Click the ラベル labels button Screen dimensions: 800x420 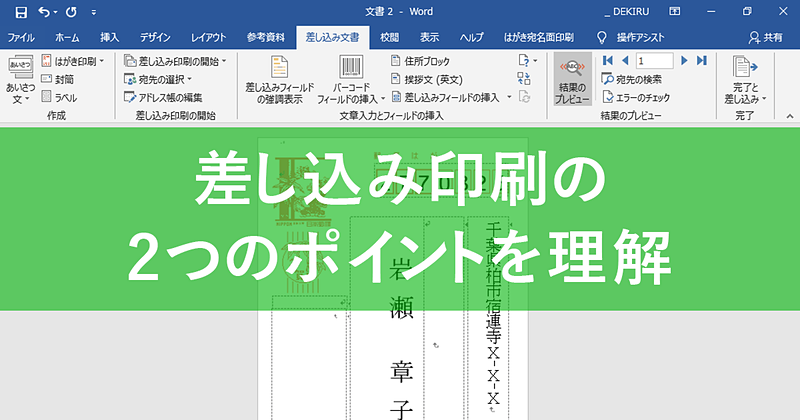pyautogui.click(x=59, y=97)
